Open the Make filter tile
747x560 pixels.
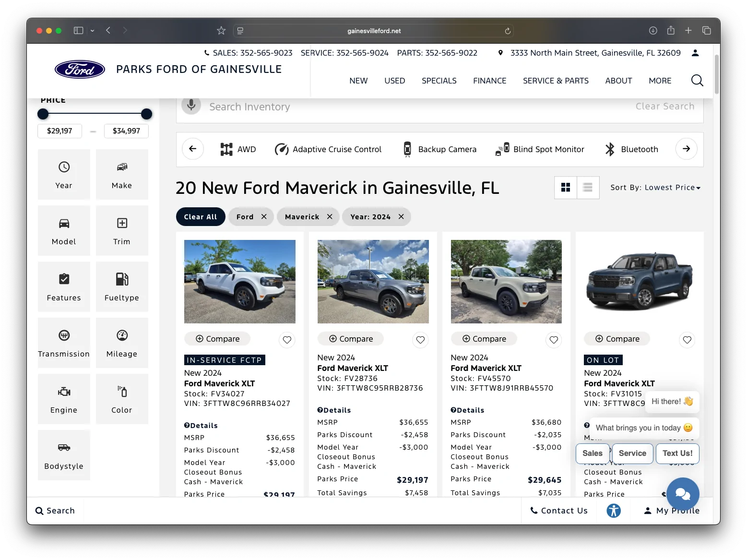[x=122, y=174]
